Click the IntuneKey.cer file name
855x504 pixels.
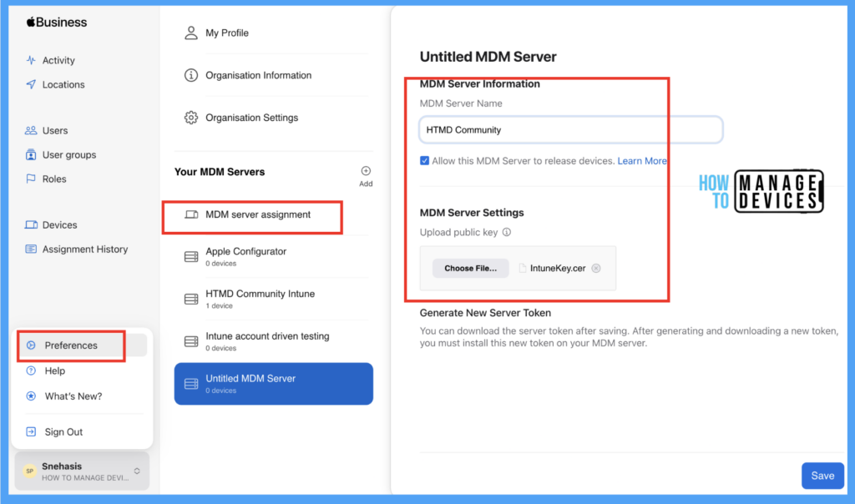click(558, 268)
